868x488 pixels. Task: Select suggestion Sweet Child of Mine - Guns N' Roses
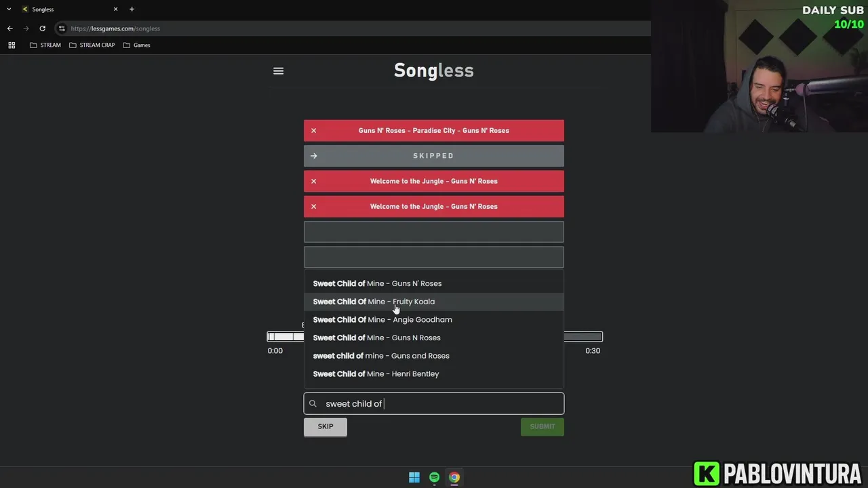tap(434, 283)
